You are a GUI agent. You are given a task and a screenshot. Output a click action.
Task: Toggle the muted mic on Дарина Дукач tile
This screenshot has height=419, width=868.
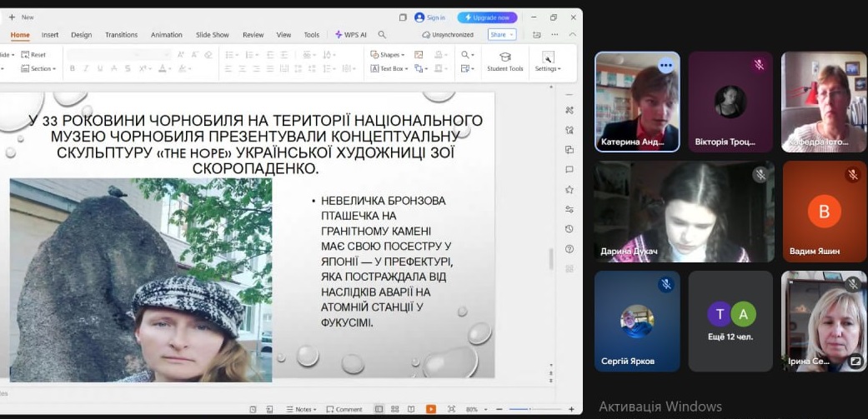click(760, 174)
